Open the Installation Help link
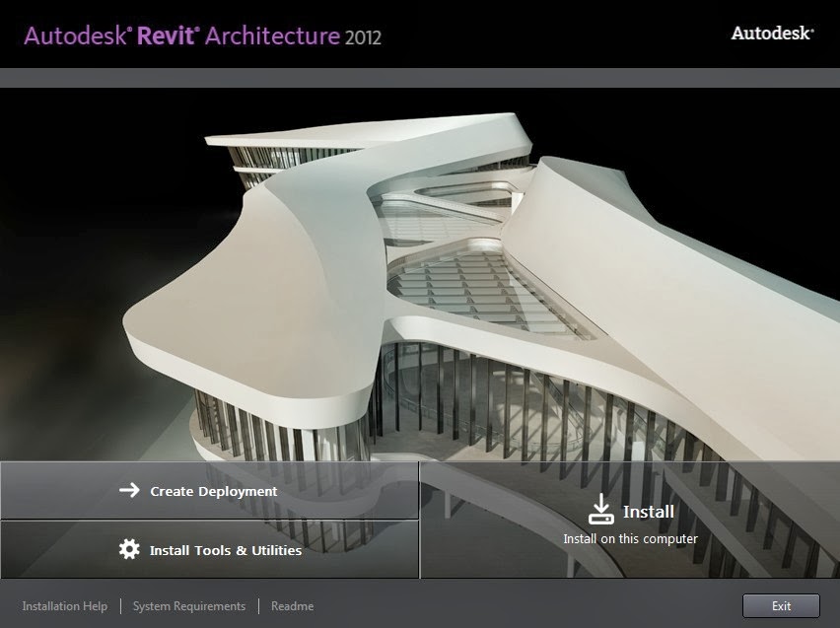Viewport: 840px width, 628px height. coord(65,606)
